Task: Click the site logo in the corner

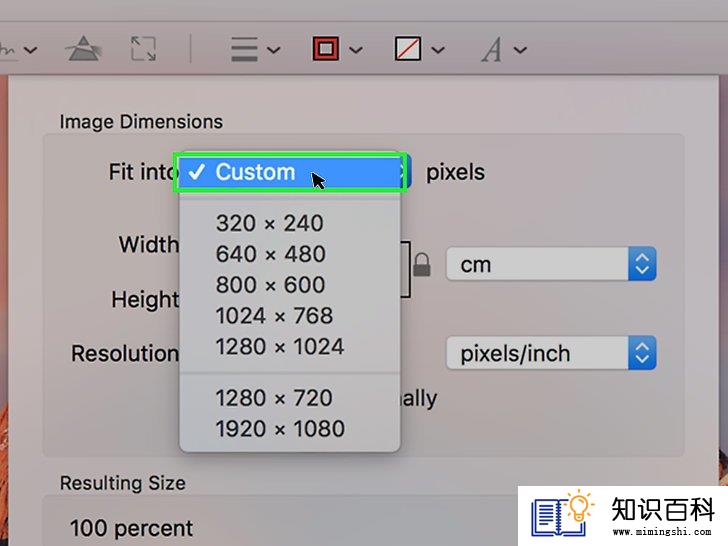Action: point(623,516)
